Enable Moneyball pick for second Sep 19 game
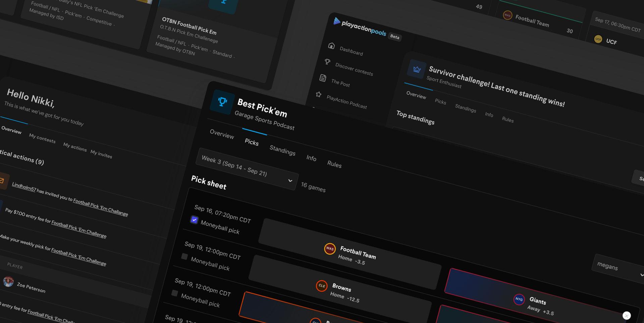 [175, 293]
